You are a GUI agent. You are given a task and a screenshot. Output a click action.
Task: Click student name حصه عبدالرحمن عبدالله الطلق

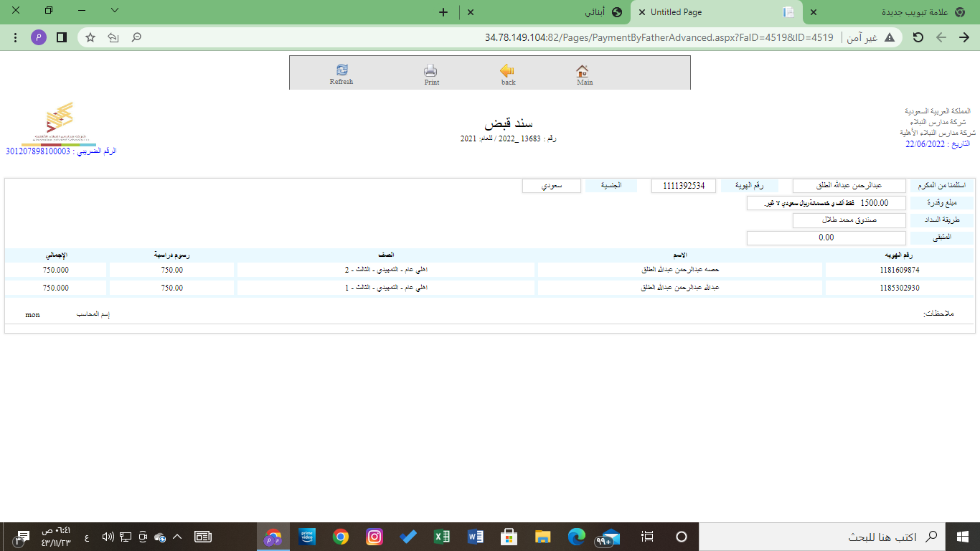click(679, 270)
